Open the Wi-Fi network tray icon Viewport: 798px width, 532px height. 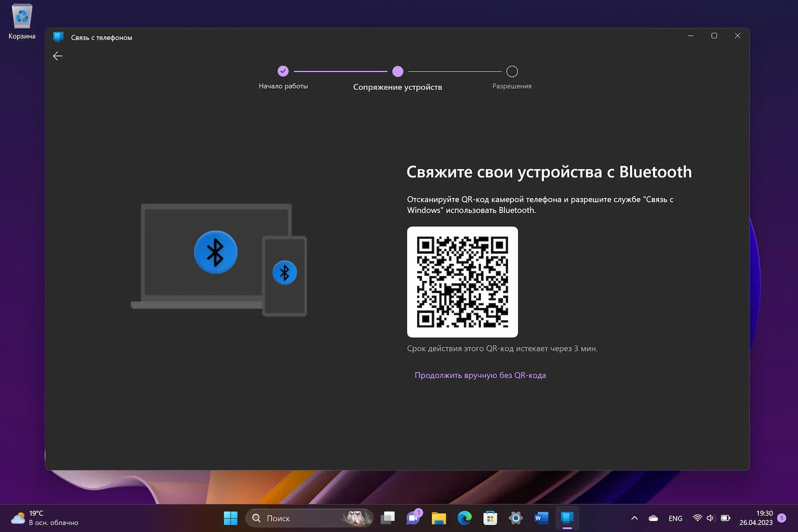(697, 518)
